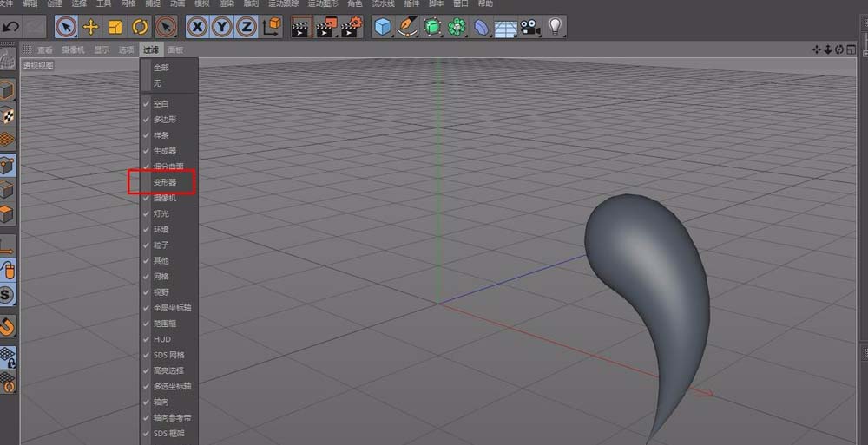Select the Move tool cross icon
868x445 pixels.
(x=90, y=27)
